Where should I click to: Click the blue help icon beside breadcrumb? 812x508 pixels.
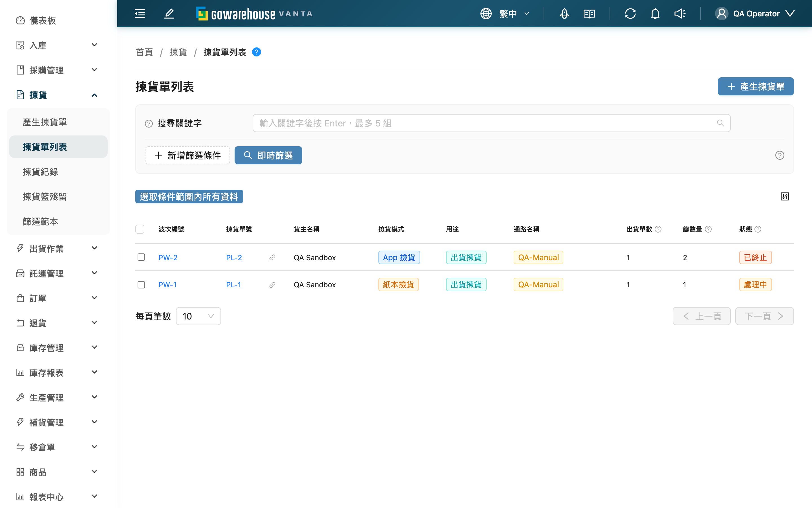tap(256, 52)
